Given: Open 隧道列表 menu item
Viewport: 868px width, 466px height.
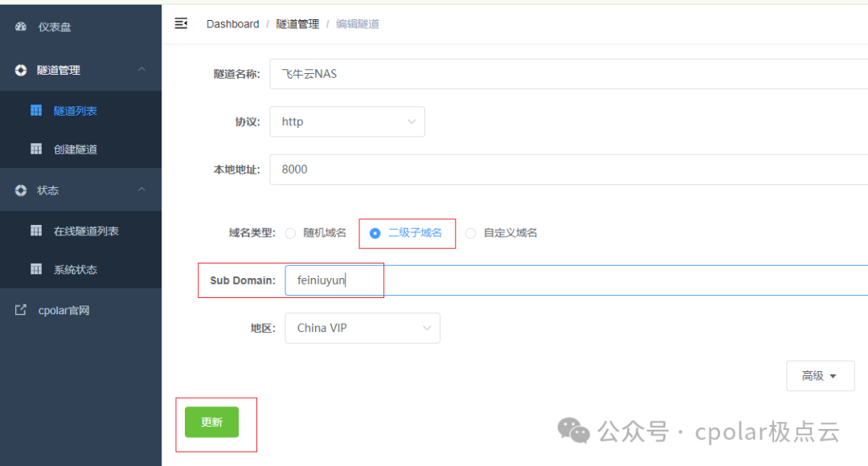Looking at the screenshot, I should [81, 111].
